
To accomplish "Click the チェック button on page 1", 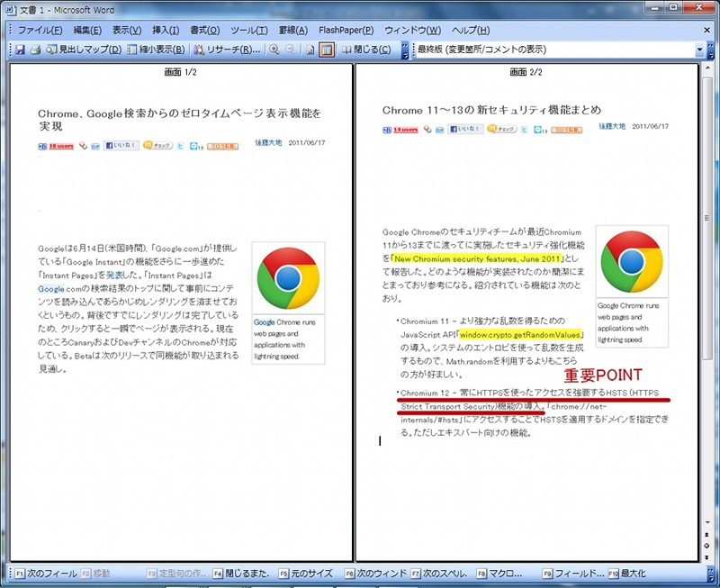I will [x=158, y=146].
